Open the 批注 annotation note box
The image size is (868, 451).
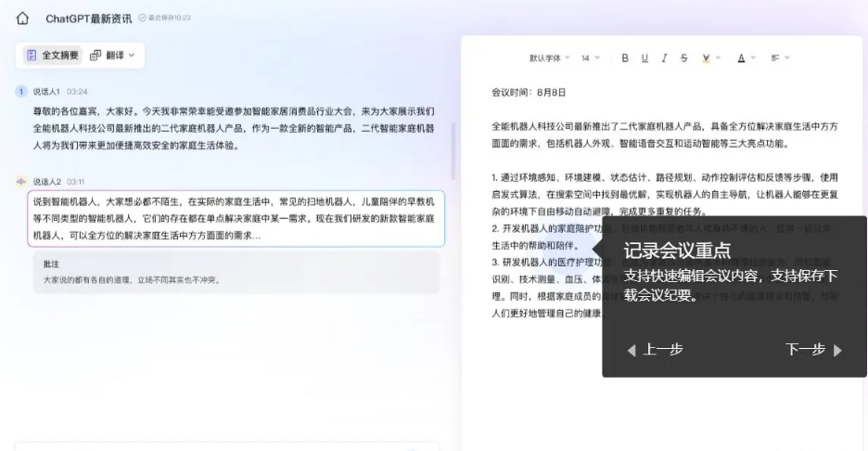[x=236, y=272]
